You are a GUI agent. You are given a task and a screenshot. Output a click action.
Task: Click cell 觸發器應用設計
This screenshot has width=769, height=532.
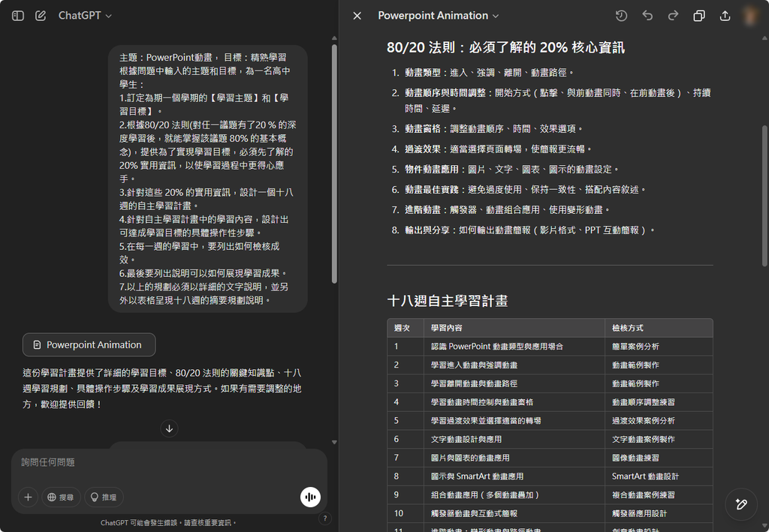pos(659,514)
